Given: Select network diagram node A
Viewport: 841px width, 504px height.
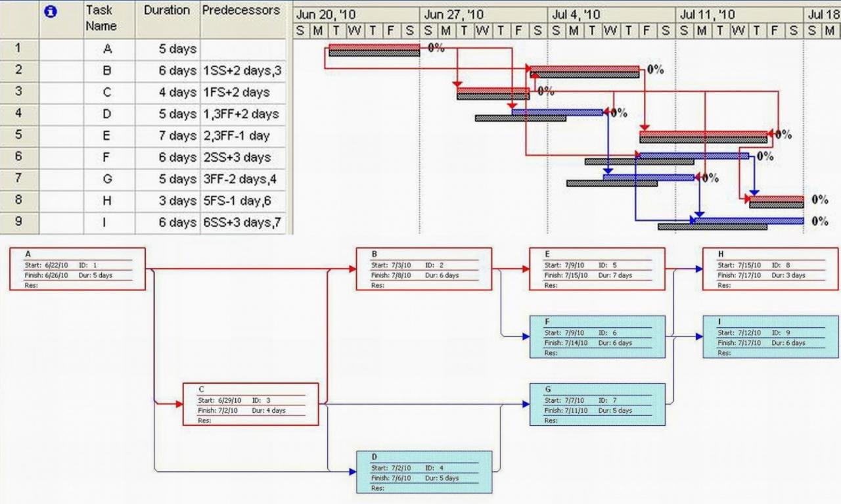Looking at the screenshot, I should tap(78, 269).
